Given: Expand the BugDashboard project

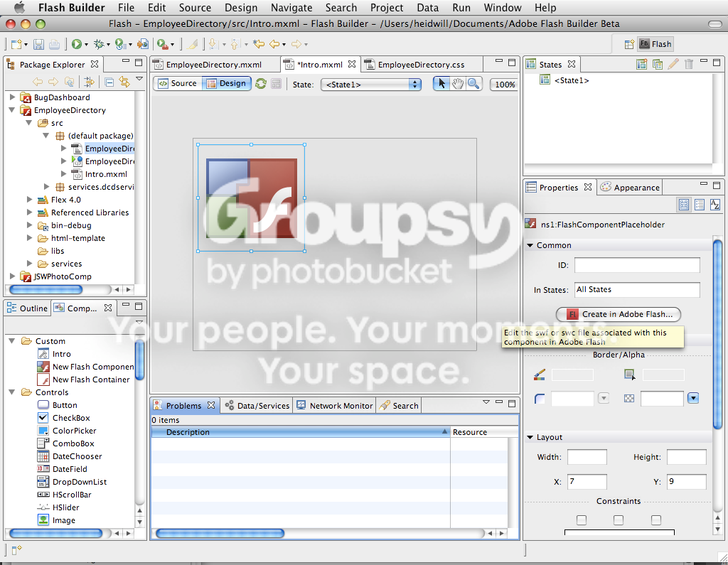Looking at the screenshot, I should 13,97.
